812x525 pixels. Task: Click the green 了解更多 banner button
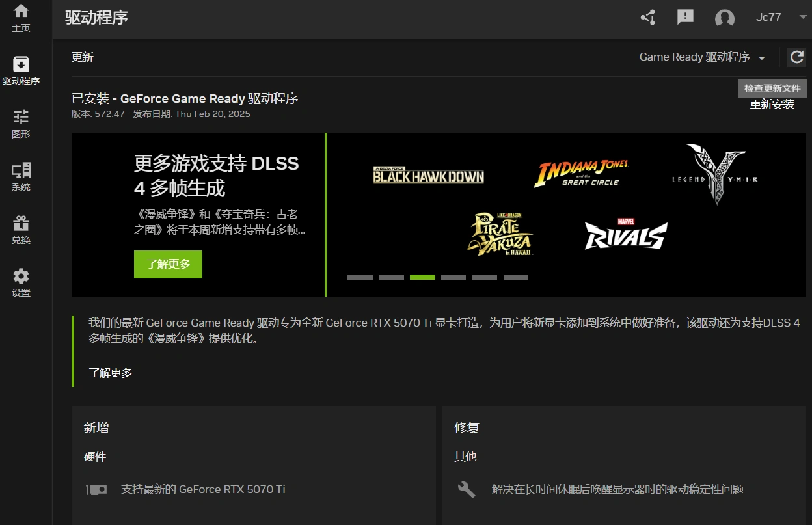168,264
